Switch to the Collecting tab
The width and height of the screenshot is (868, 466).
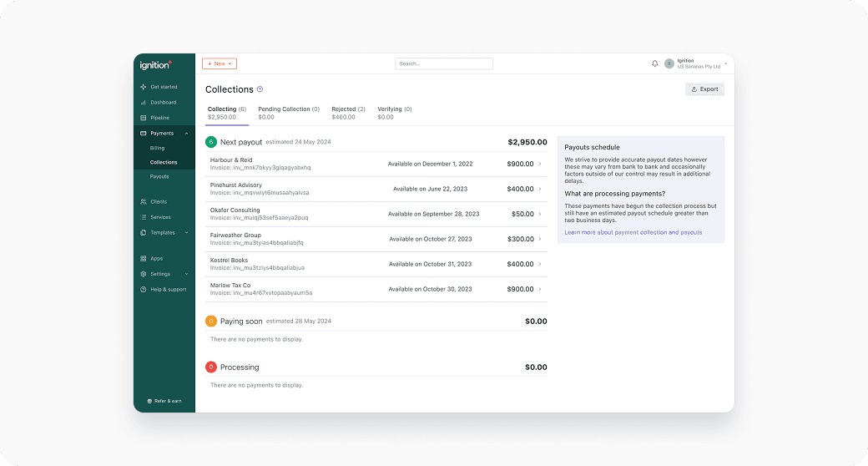(x=227, y=113)
